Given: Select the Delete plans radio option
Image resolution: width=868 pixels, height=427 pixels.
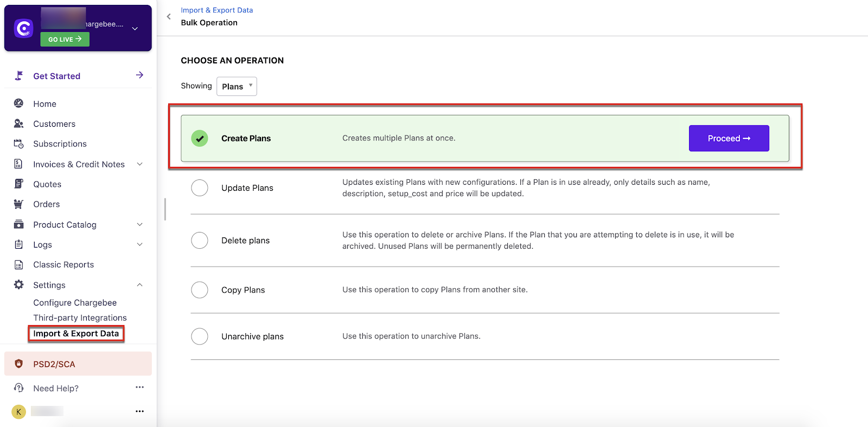Looking at the screenshot, I should (200, 241).
